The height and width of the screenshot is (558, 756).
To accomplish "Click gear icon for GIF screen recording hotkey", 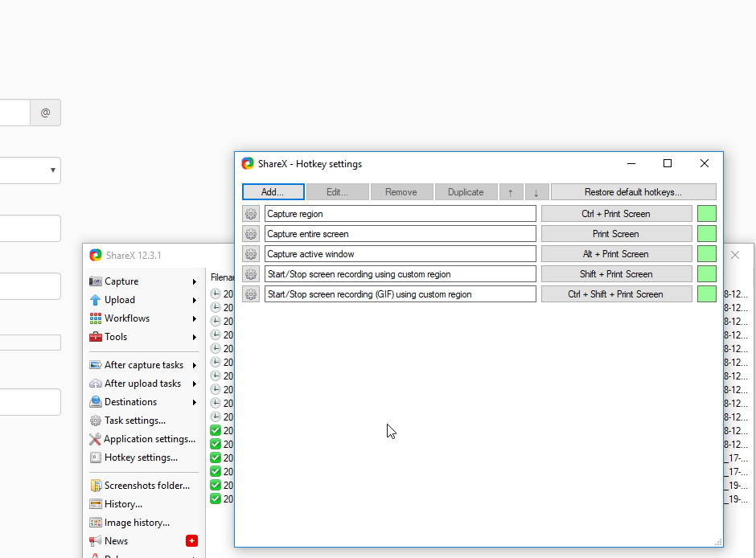I will click(x=251, y=294).
